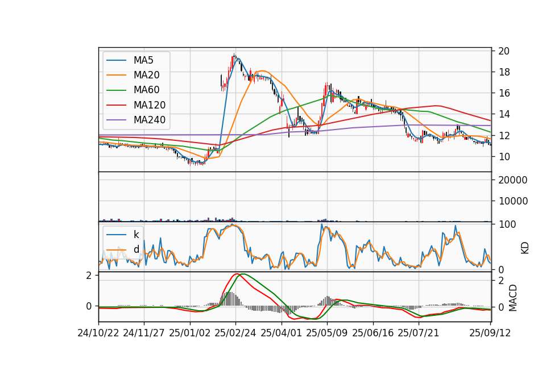
Task: Click the price axis value 16
Action: [x=504, y=93]
